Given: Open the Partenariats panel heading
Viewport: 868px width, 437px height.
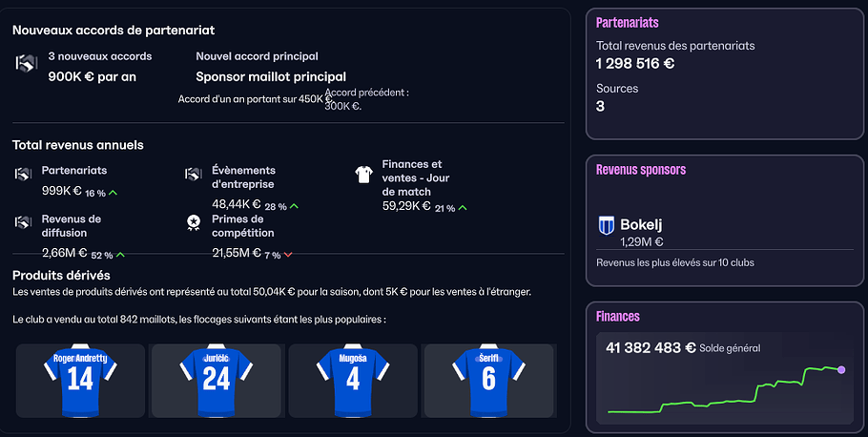Looking at the screenshot, I should click(x=628, y=22).
